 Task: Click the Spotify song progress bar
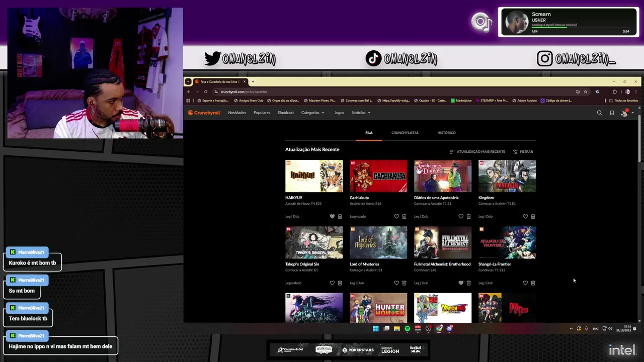[x=581, y=28]
